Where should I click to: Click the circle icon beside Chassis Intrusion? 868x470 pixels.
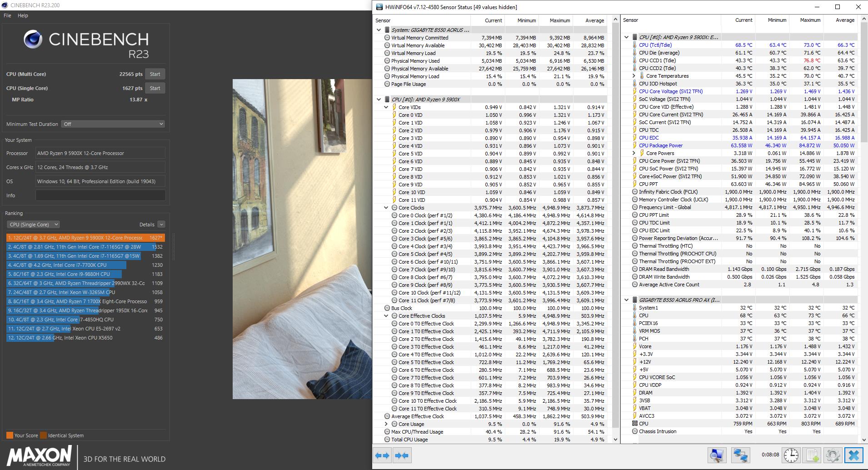point(635,431)
